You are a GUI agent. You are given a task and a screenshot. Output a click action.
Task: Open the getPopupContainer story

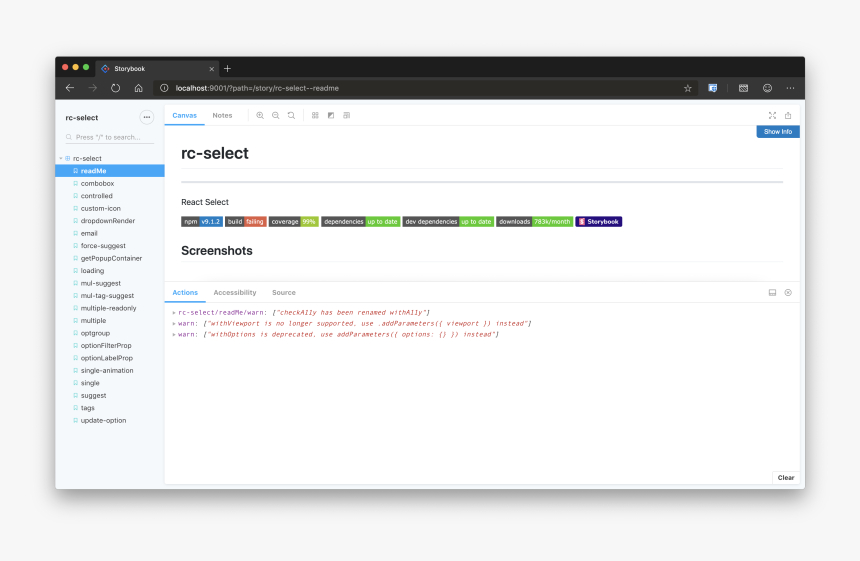tap(110, 258)
